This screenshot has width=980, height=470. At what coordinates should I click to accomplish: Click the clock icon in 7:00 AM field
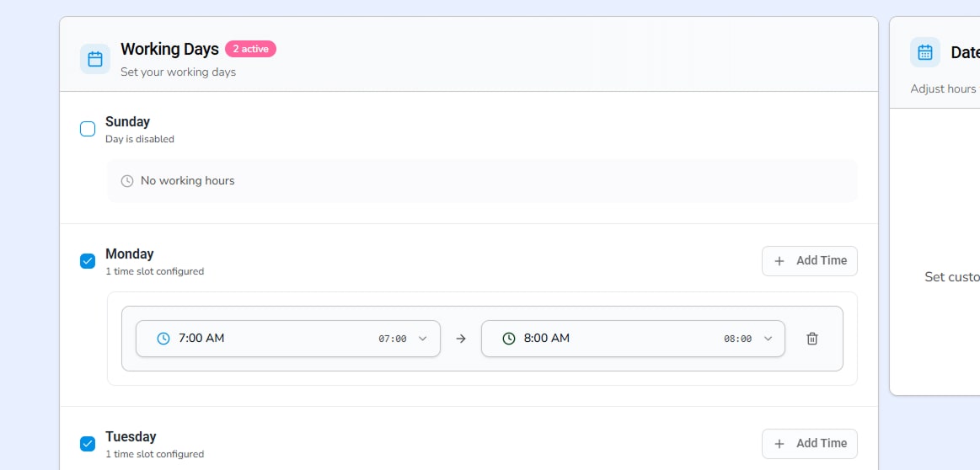coord(163,339)
